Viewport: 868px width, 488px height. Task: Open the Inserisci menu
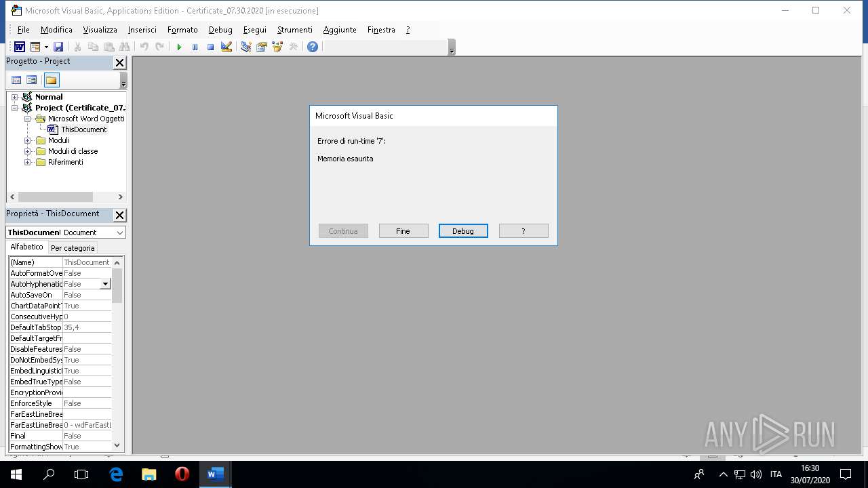coord(142,30)
